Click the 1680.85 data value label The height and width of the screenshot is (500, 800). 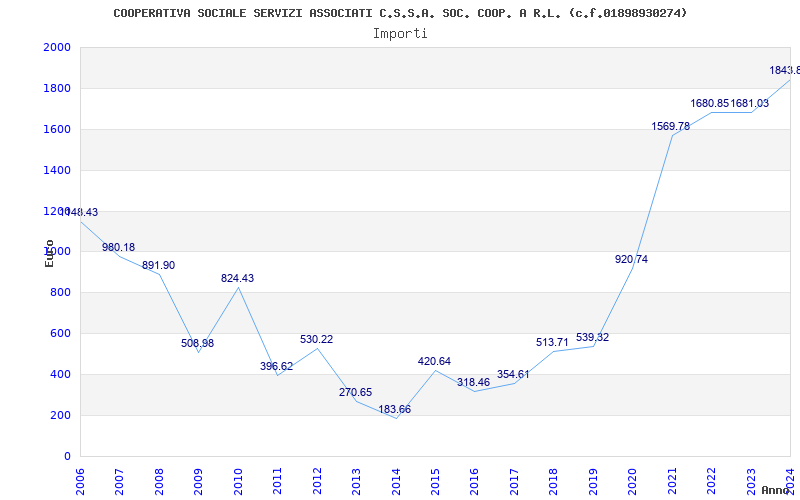710,104
